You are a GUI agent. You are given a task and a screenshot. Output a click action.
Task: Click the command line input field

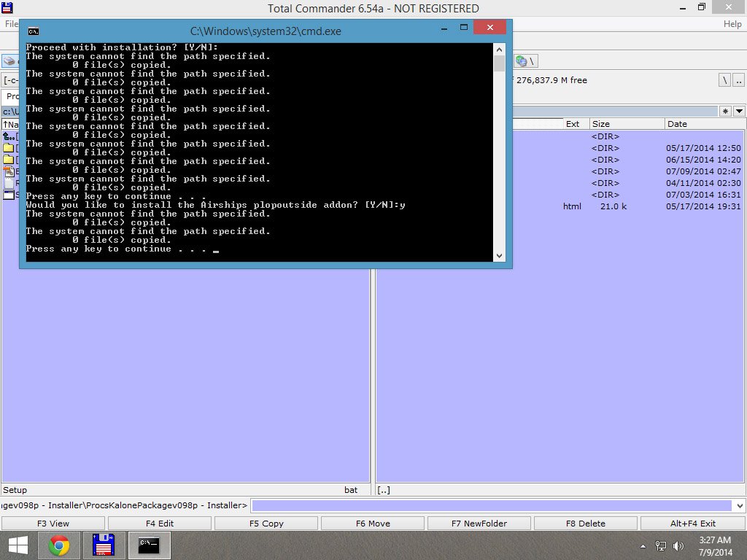point(492,506)
